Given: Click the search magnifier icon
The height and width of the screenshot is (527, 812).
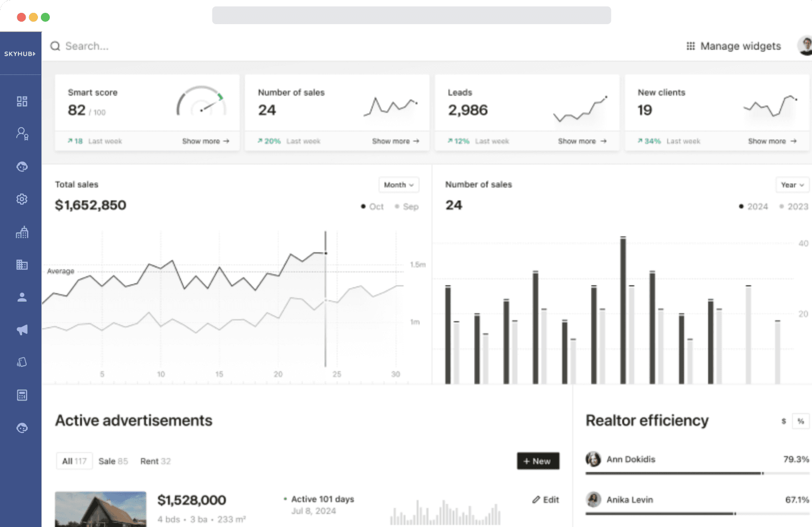Looking at the screenshot, I should pyautogui.click(x=55, y=46).
